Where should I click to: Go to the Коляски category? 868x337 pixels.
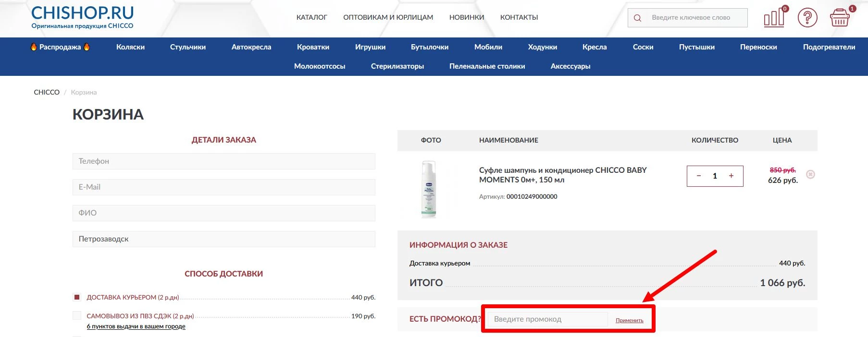tap(130, 47)
